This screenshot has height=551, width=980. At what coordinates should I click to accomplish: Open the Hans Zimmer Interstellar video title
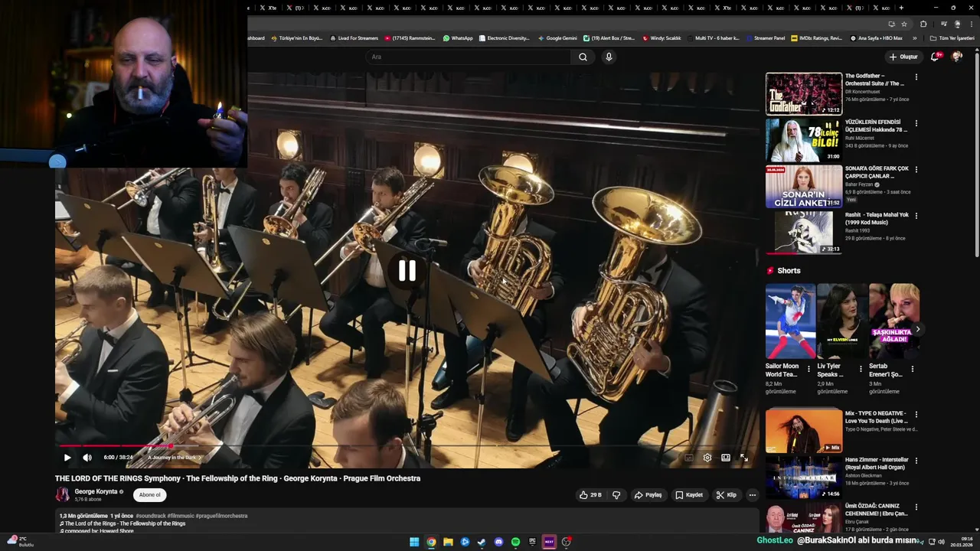pyautogui.click(x=877, y=464)
